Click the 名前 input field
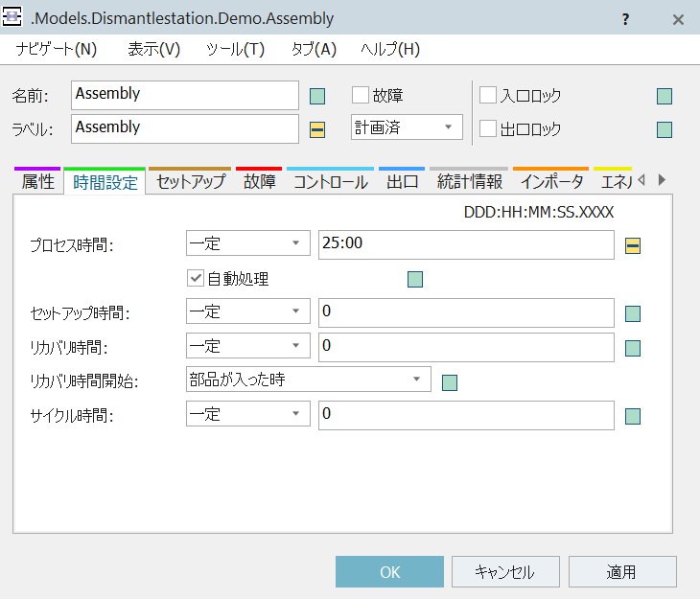This screenshot has height=599, width=700. [185, 95]
